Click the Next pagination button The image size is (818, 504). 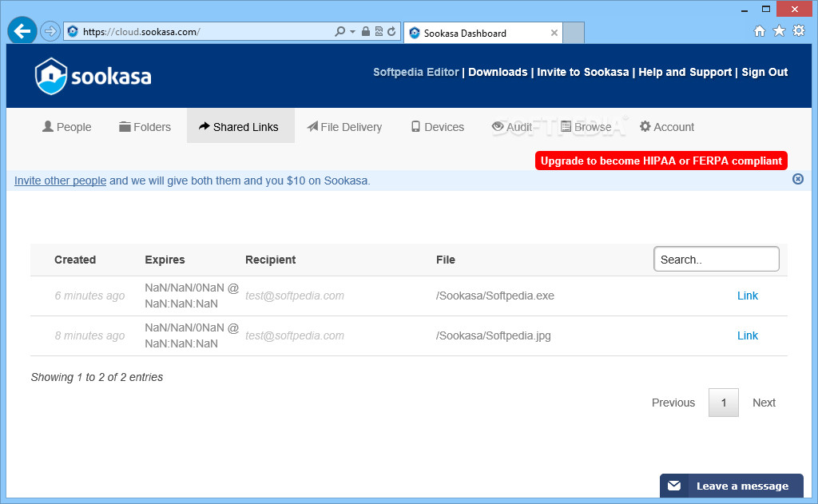[764, 403]
